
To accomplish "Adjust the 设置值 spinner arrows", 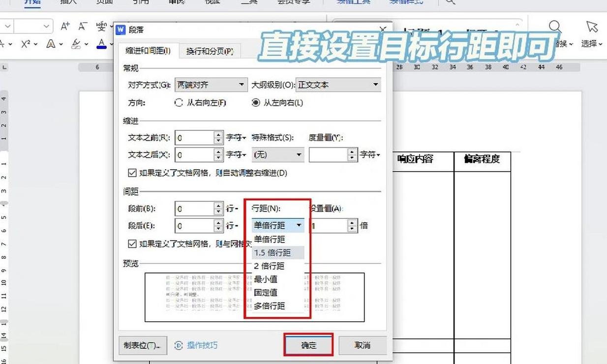I will 352,226.
